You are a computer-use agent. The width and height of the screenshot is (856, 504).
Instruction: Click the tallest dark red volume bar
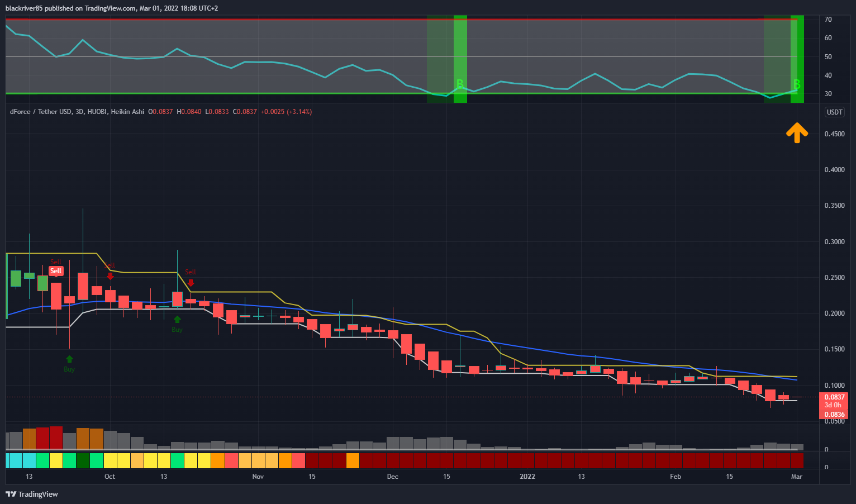[56, 438]
